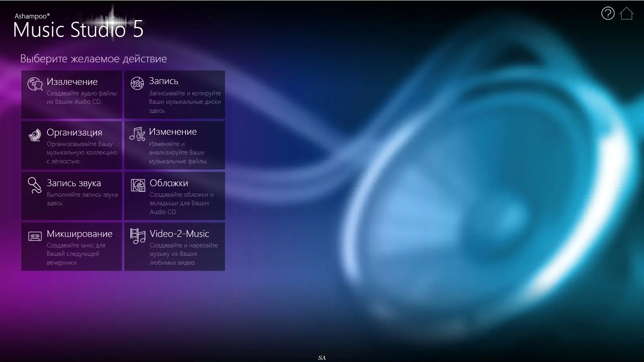644x362 pixels.
Task: Open the Запись title
Action: point(163,81)
